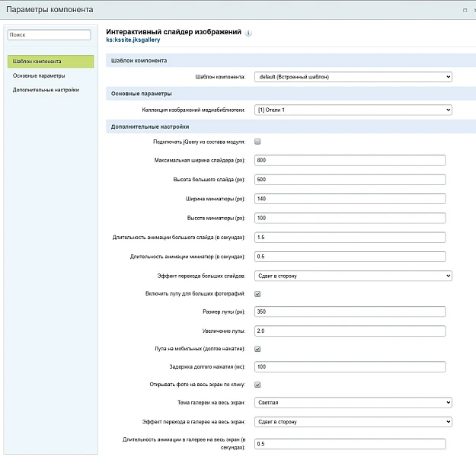Click the search field in sidebar
This screenshot has height=457, width=476.
tap(50, 35)
